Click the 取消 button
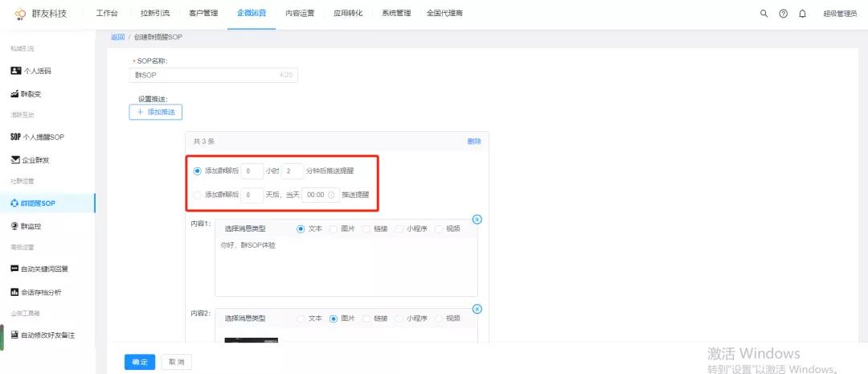Screen dimensions: 868x374 pos(177,362)
